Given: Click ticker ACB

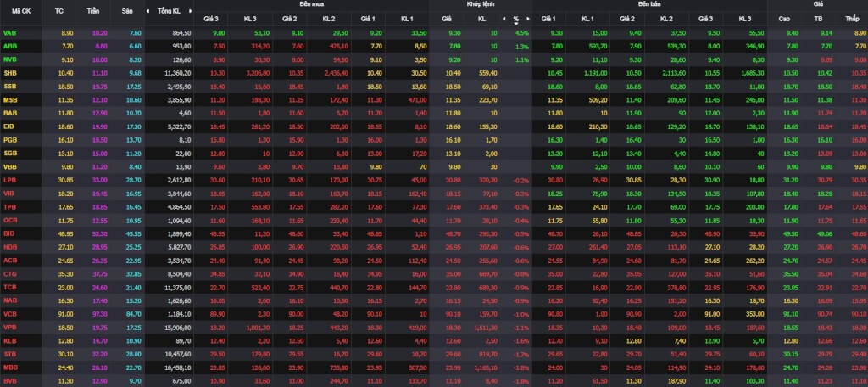Looking at the screenshot, I should 10,260.
